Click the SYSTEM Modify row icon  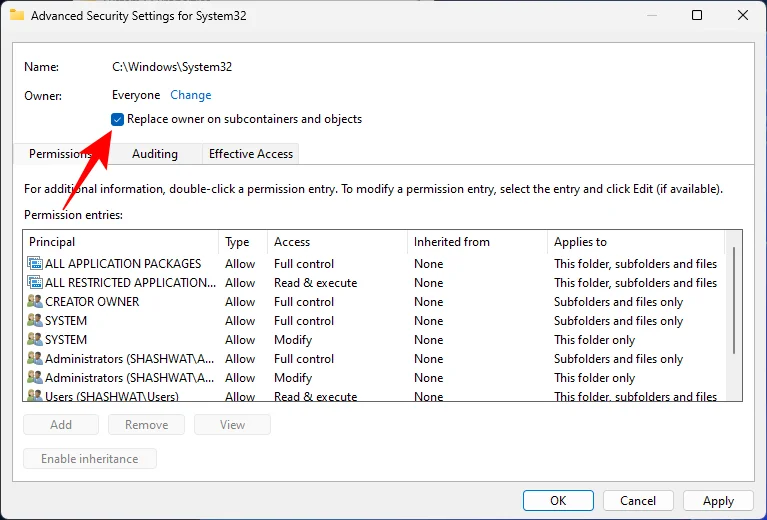35,339
